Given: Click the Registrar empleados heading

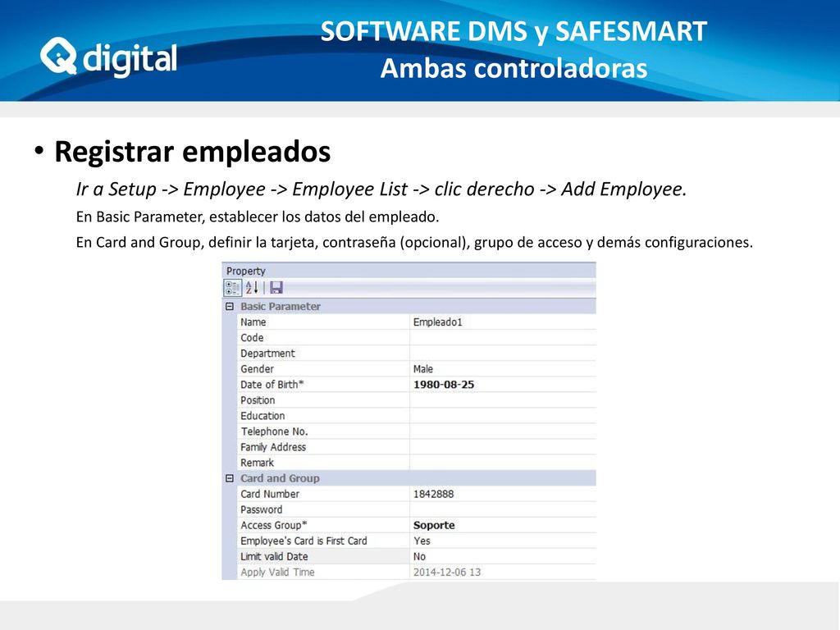Looking at the screenshot, I should pyautogui.click(x=192, y=151).
